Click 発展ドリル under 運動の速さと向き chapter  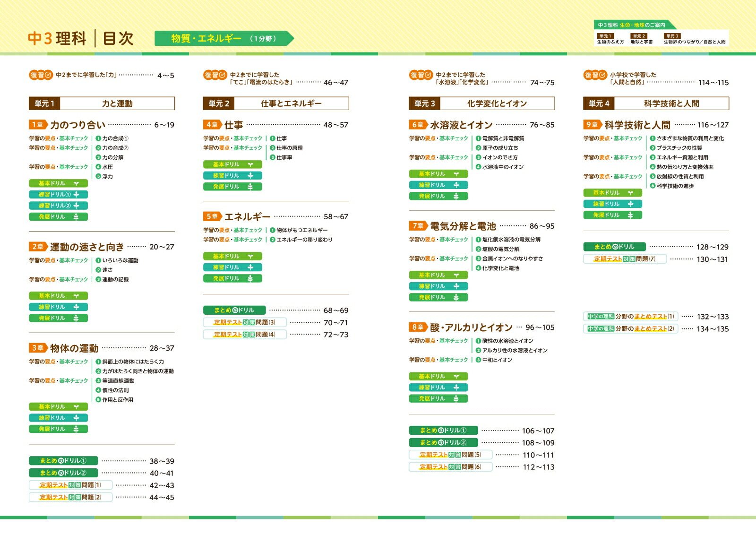pyautogui.click(x=59, y=318)
